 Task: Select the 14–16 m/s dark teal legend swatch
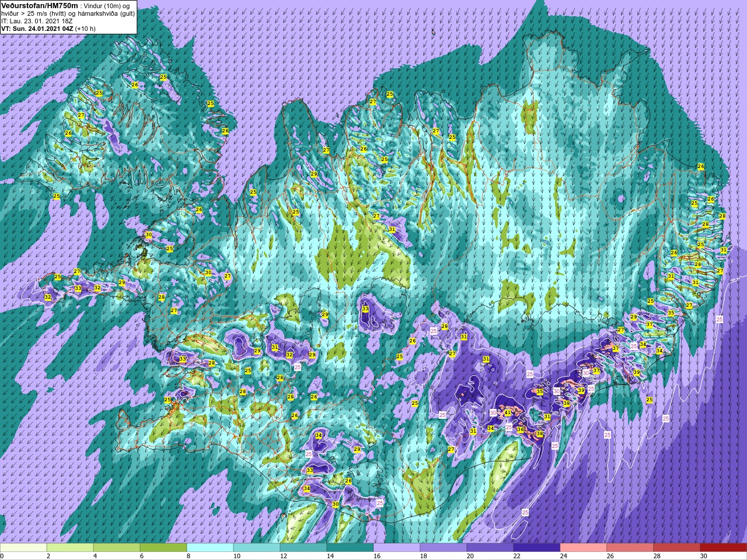click(x=350, y=548)
